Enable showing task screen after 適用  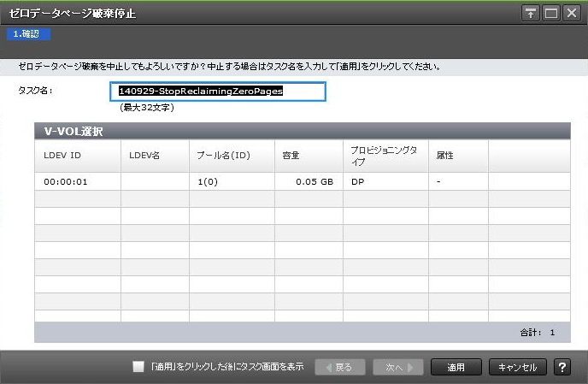138,366
